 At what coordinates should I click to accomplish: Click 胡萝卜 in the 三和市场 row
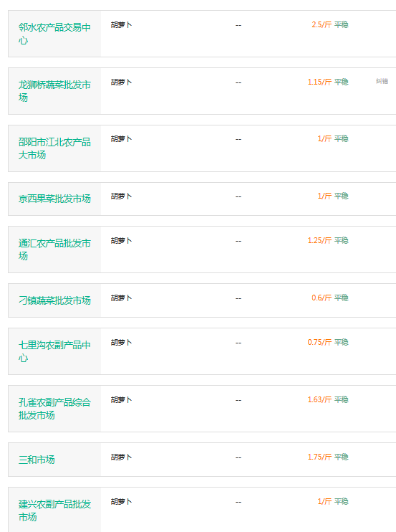[121, 457]
